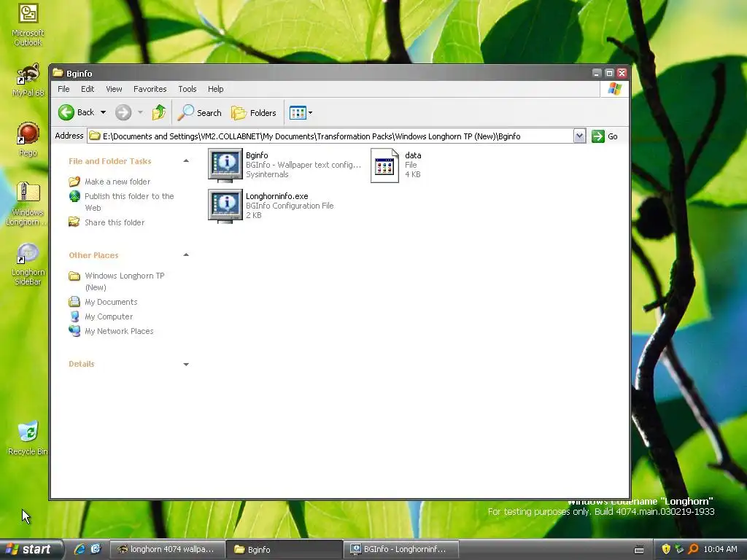Viewport: 747px width, 560px height.
Task: Go up one folder level
Action: 159,112
